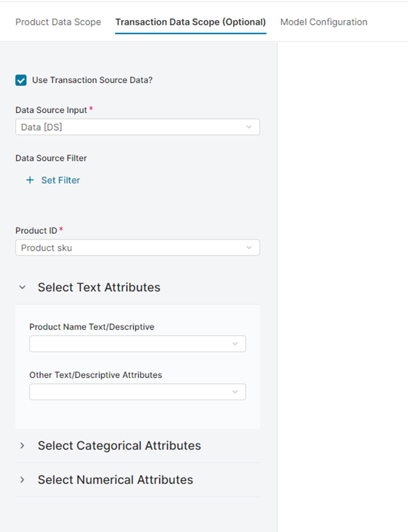Click the Select Text Attributes heading
This screenshot has height=532, width=408.
coord(99,288)
